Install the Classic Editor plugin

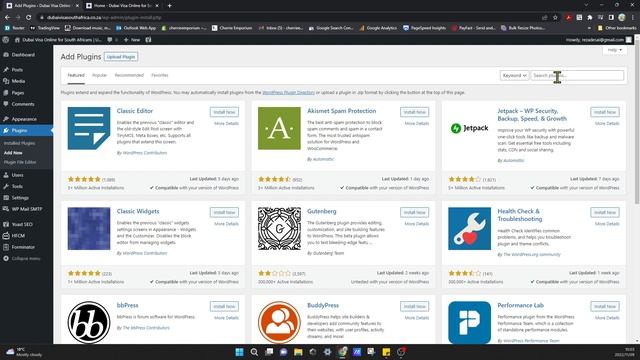(x=224, y=112)
